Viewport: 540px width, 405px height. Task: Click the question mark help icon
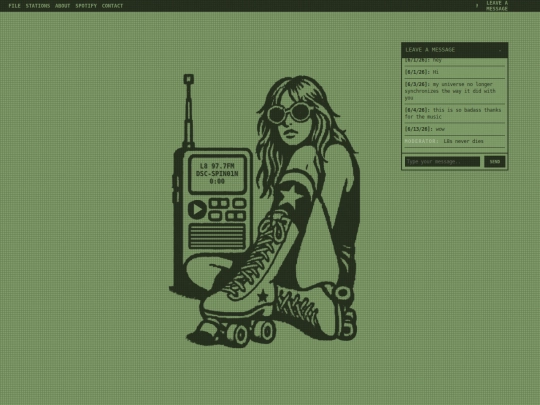(477, 6)
